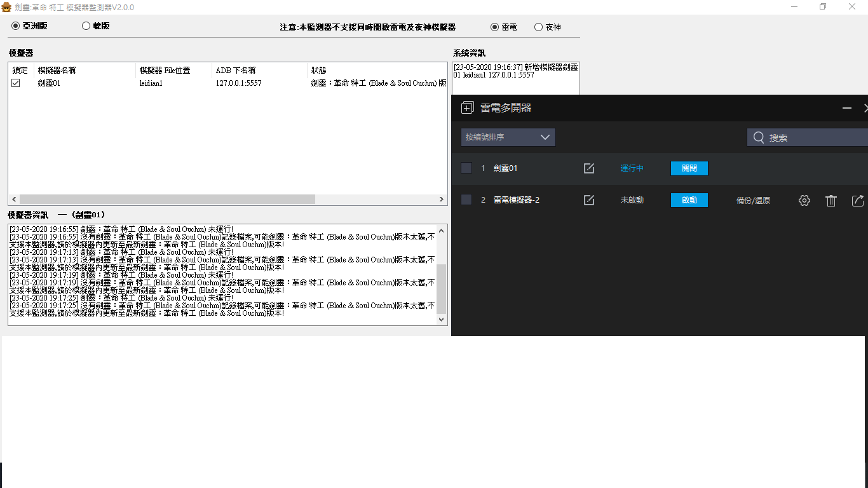Minimize the monitor main window
Viewport: 868px width, 488px height.
pos(794,6)
